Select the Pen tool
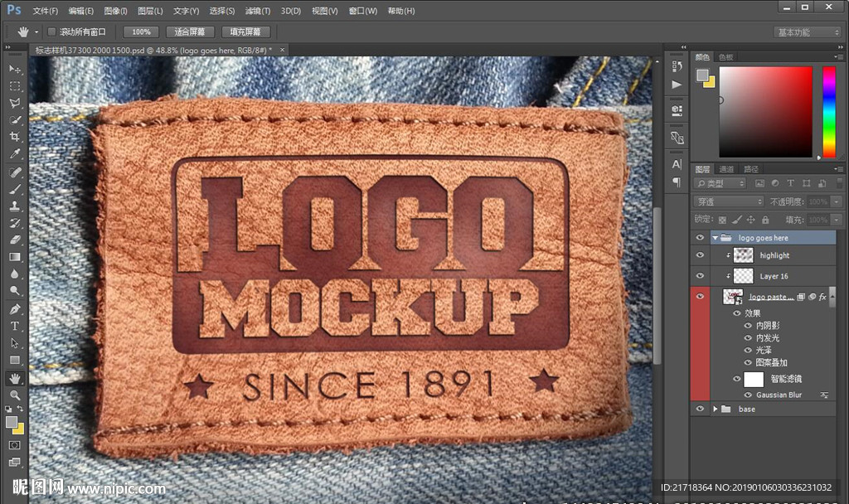849x504 pixels. [15, 308]
